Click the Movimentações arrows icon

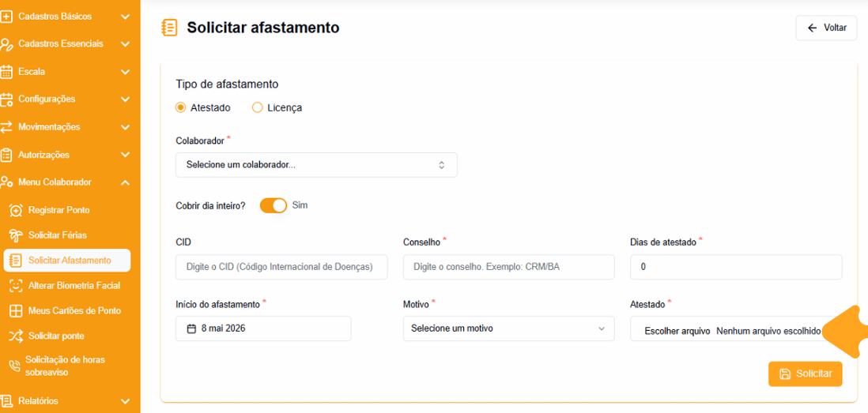[6, 127]
